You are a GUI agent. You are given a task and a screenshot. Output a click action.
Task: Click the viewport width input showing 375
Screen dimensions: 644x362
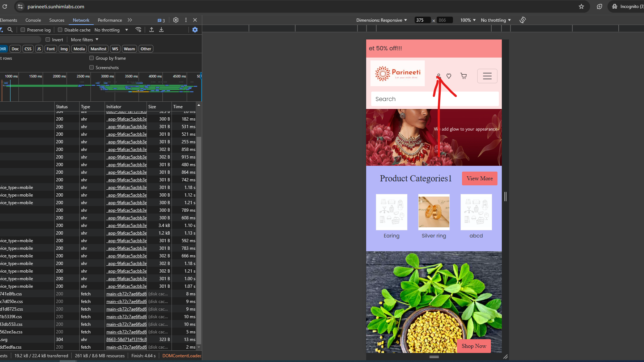[422, 20]
